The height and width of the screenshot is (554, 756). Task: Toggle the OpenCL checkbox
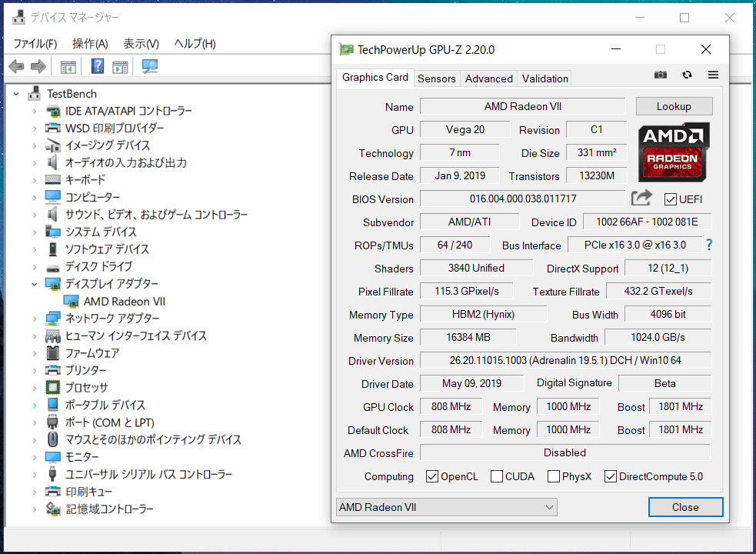432,476
